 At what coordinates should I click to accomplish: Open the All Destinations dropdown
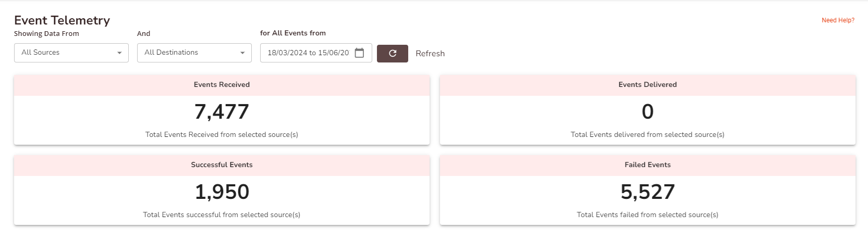pos(194,53)
